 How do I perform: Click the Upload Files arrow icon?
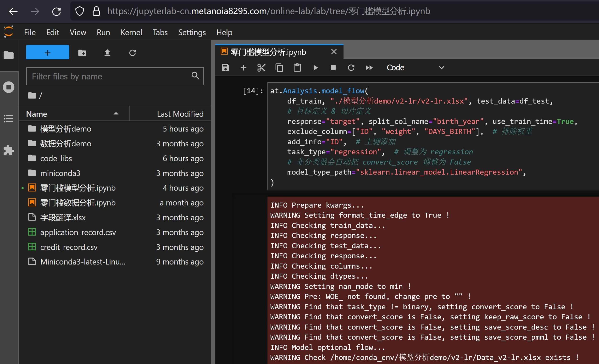click(x=107, y=53)
